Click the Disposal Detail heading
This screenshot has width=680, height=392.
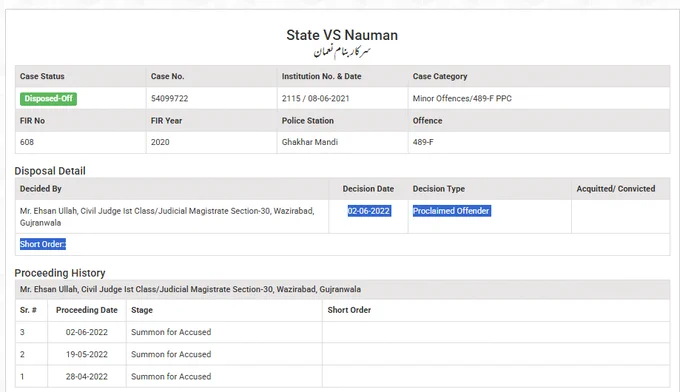[x=50, y=171]
